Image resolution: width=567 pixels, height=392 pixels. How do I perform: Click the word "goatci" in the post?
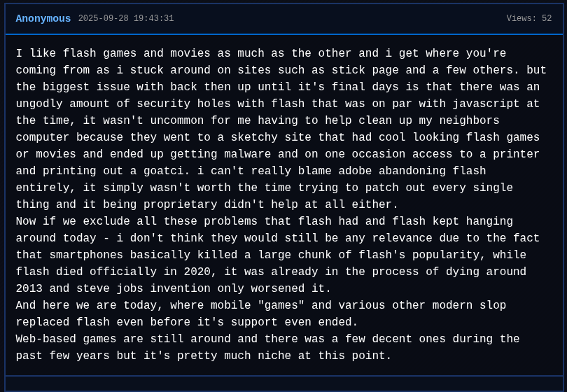(x=164, y=171)
